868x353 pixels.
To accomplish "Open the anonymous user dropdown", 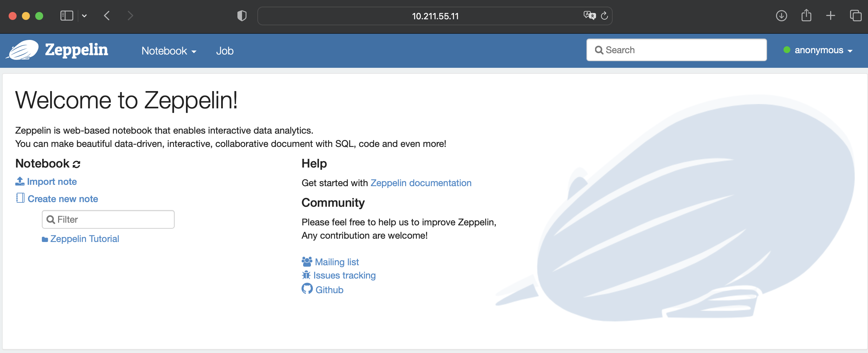I will click(x=823, y=50).
